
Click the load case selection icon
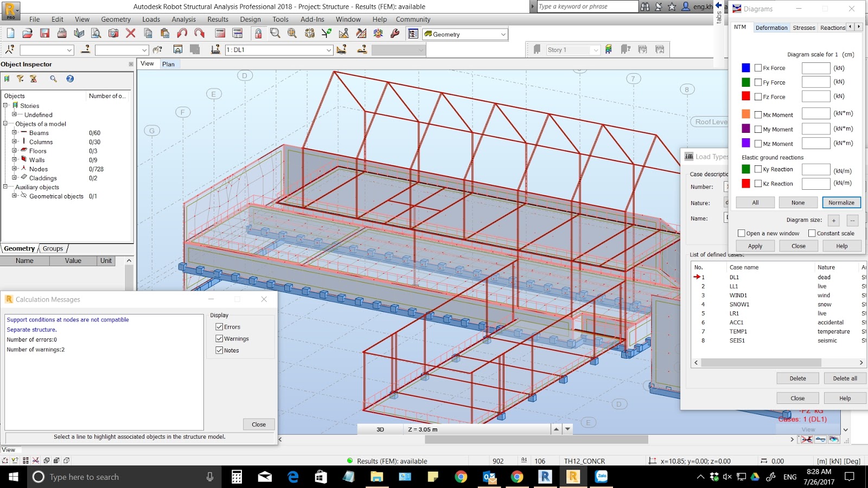(x=215, y=49)
